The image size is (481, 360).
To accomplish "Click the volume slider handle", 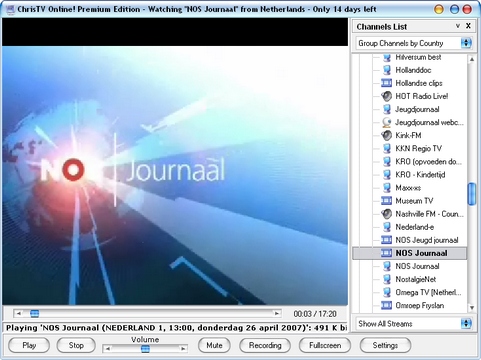I will click(x=145, y=349).
